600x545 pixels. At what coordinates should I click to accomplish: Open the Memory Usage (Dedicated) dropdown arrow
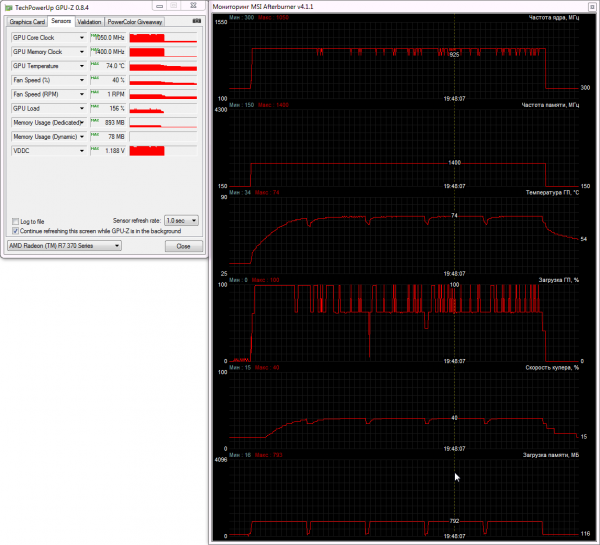click(x=82, y=122)
